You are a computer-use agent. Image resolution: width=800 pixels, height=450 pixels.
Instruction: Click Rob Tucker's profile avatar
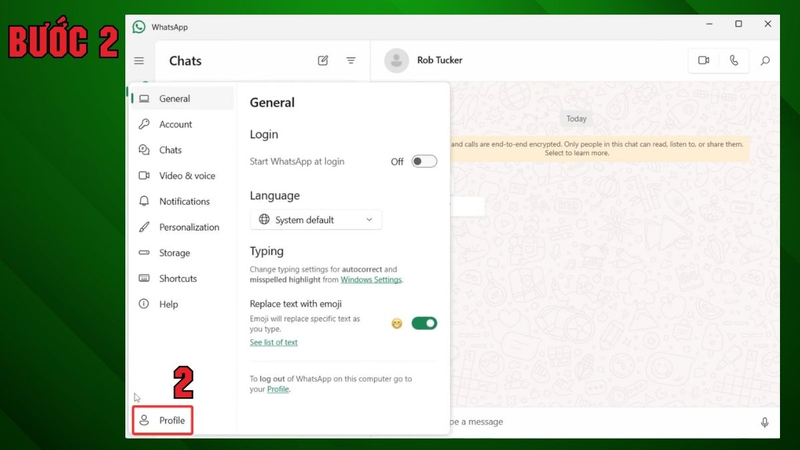tap(396, 61)
